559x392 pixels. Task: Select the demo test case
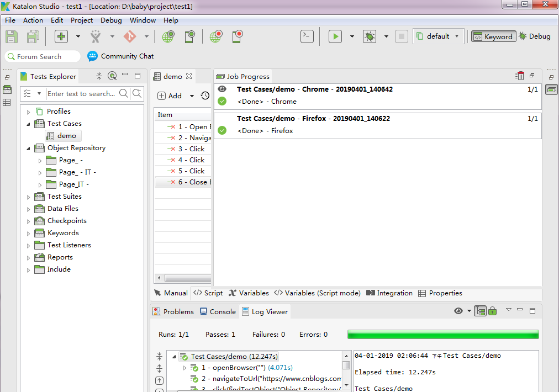pos(63,136)
